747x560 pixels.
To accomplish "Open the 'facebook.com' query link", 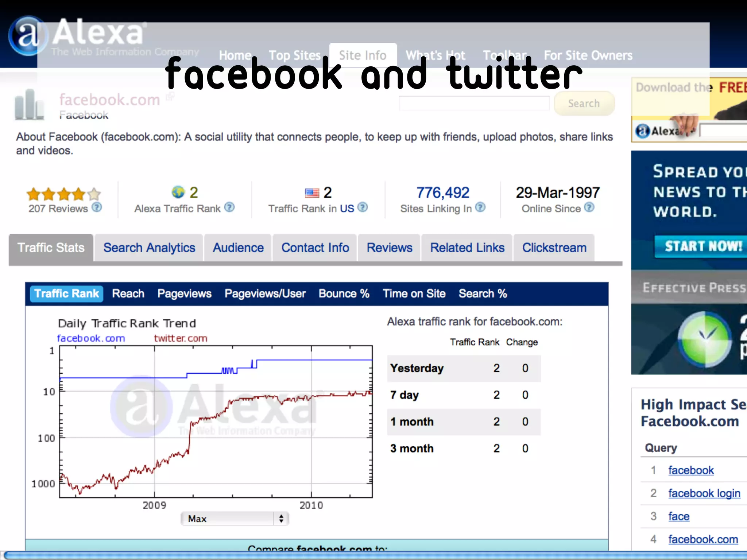I will click(703, 539).
